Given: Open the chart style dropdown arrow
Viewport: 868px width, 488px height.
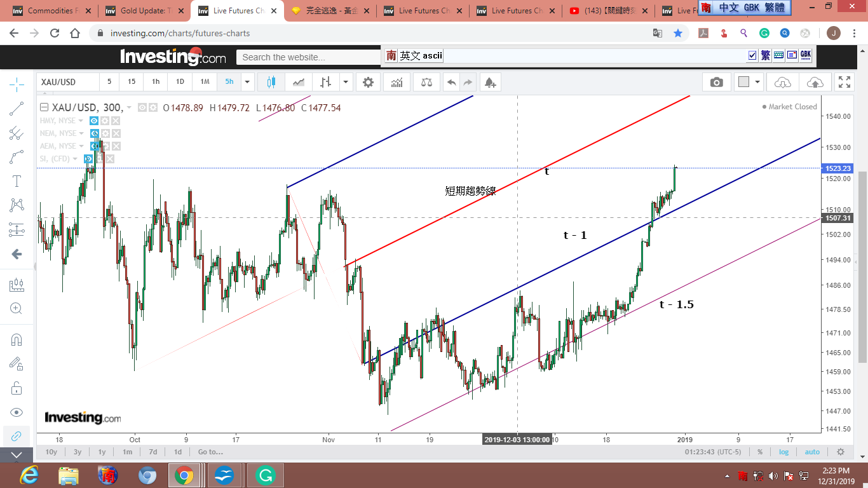Looking at the screenshot, I should pos(346,82).
